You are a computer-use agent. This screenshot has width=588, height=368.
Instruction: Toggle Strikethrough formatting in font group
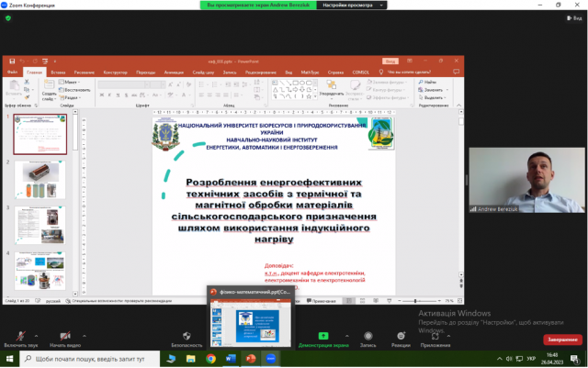[x=134, y=95]
